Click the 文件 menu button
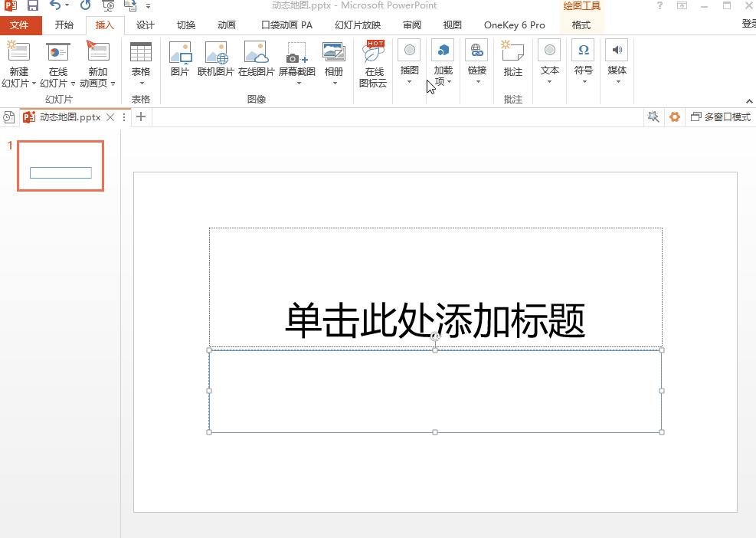Screen dimensions: 756x538 click(x=21, y=25)
